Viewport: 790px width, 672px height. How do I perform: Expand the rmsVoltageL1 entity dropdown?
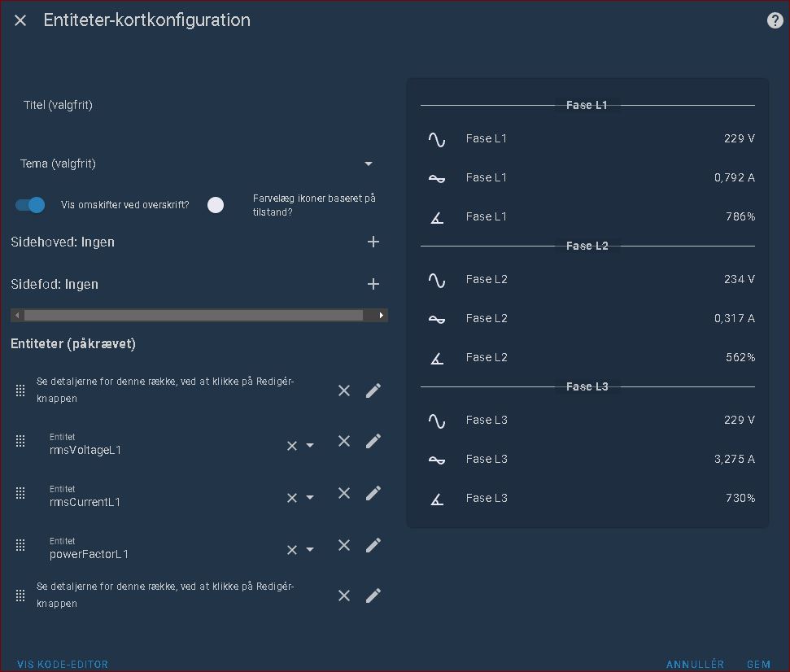click(x=310, y=446)
